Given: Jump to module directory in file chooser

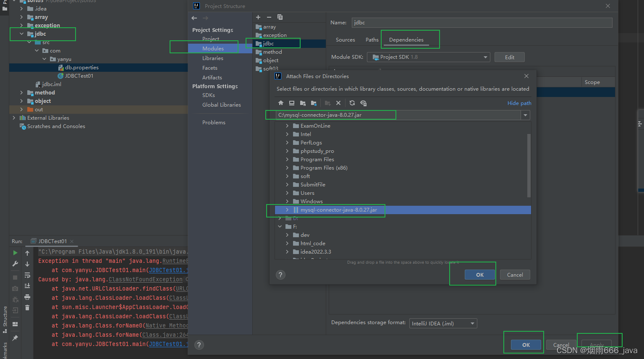Looking at the screenshot, I should click(x=314, y=103).
